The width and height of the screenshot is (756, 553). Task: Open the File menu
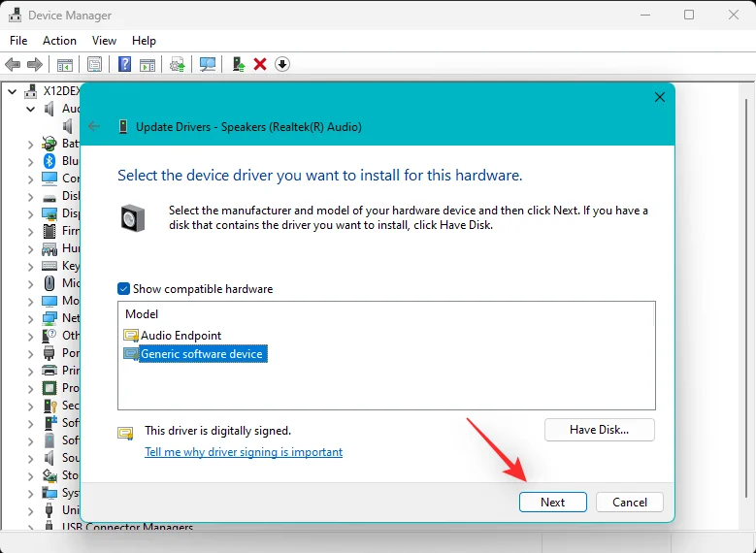pos(18,41)
